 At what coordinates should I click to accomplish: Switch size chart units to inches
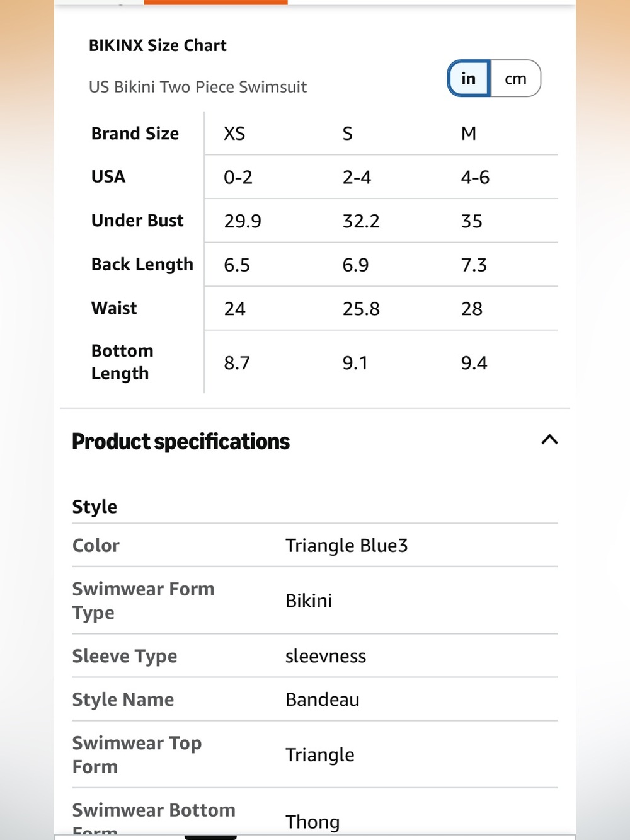pos(469,79)
